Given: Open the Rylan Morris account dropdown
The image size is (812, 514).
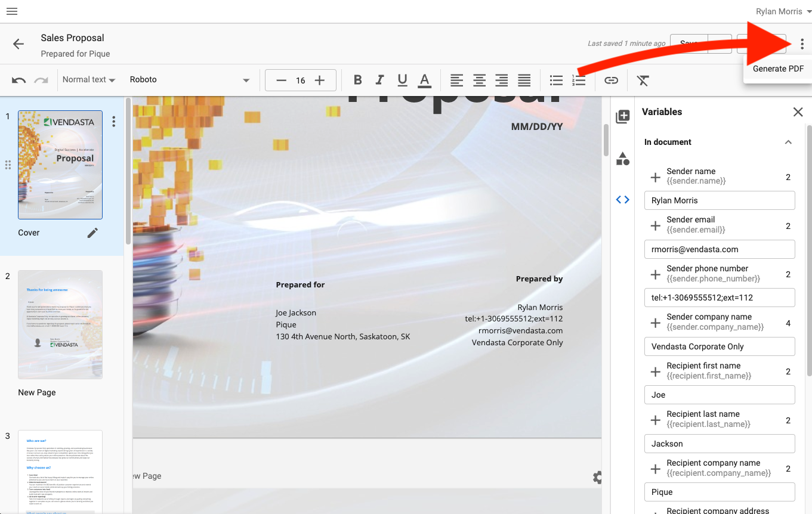Looking at the screenshot, I should (783, 11).
